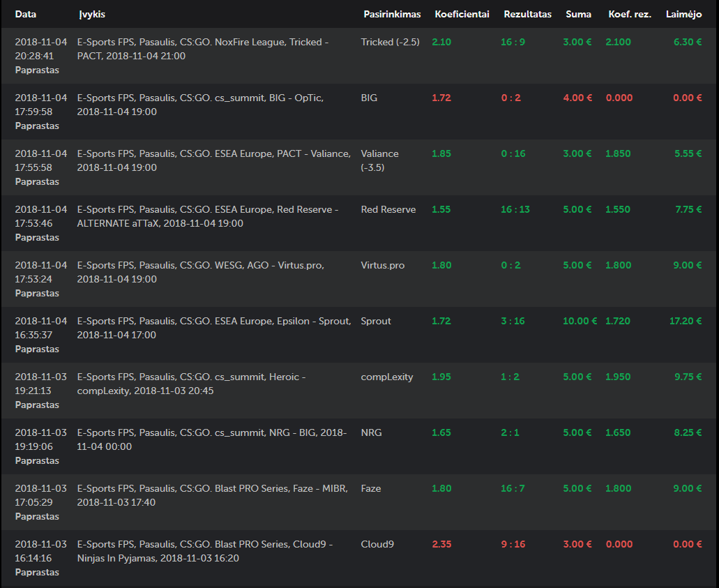
Task: Select the Heroic - compLexity cs_summit event
Action: (191, 384)
